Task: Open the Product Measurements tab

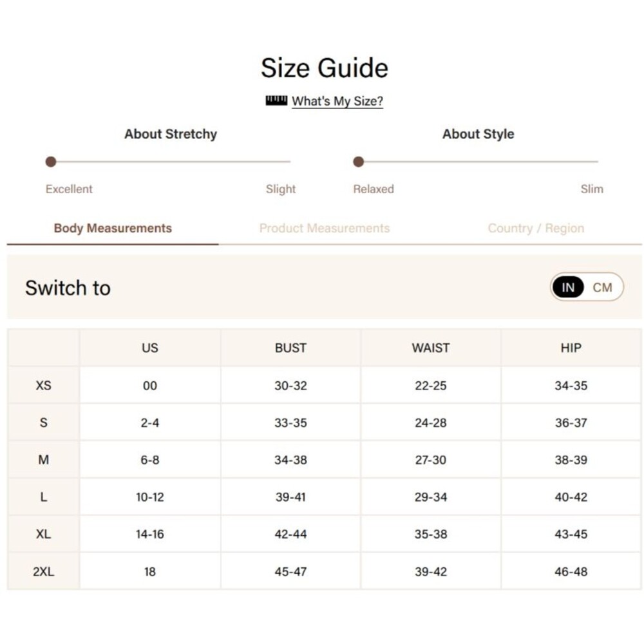Action: [325, 229]
